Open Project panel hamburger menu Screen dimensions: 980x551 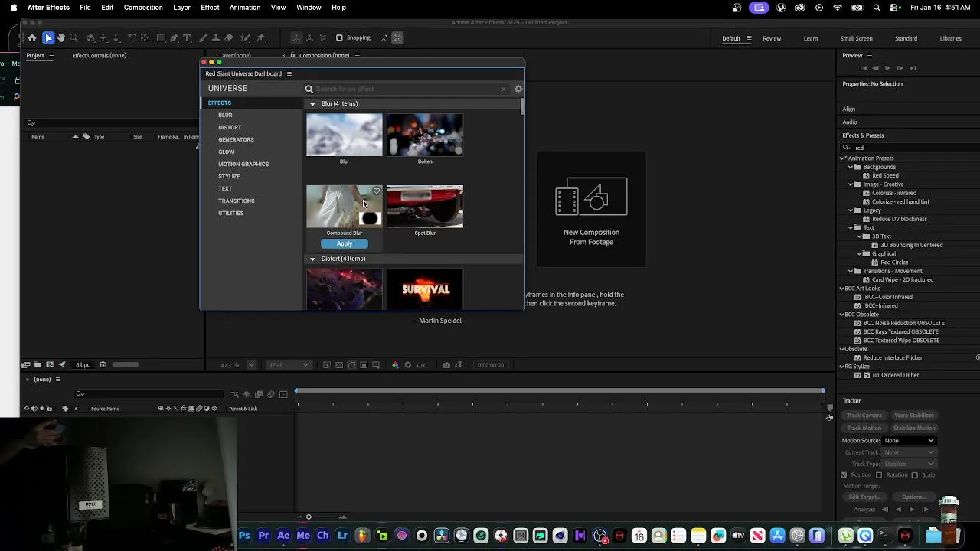(x=51, y=55)
